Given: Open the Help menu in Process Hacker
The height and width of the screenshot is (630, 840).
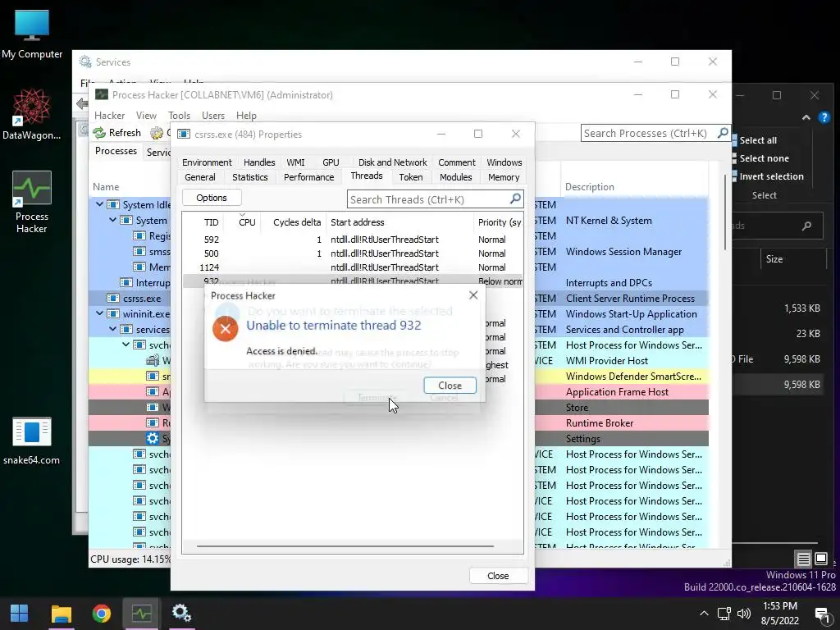Looking at the screenshot, I should click(x=246, y=115).
